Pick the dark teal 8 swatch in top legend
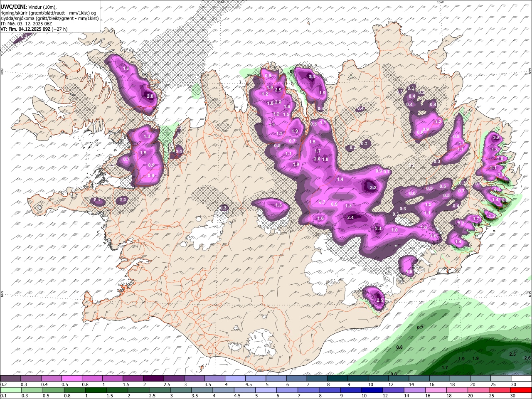 point(337,379)
